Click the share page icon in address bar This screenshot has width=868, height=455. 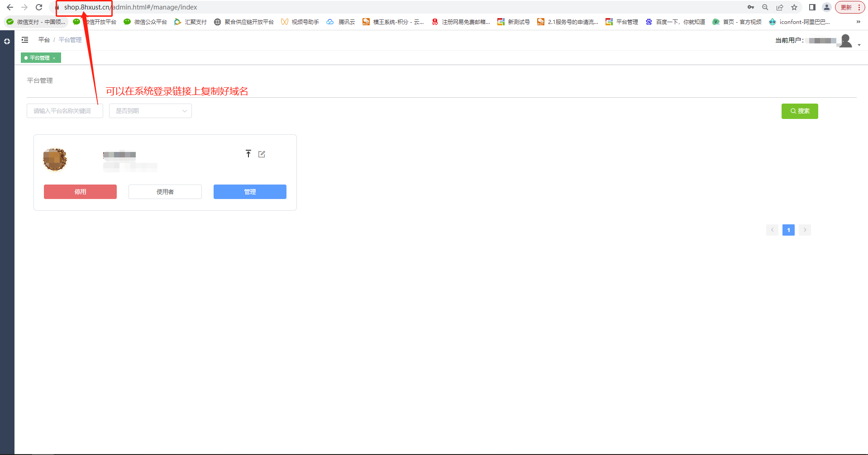[780, 7]
